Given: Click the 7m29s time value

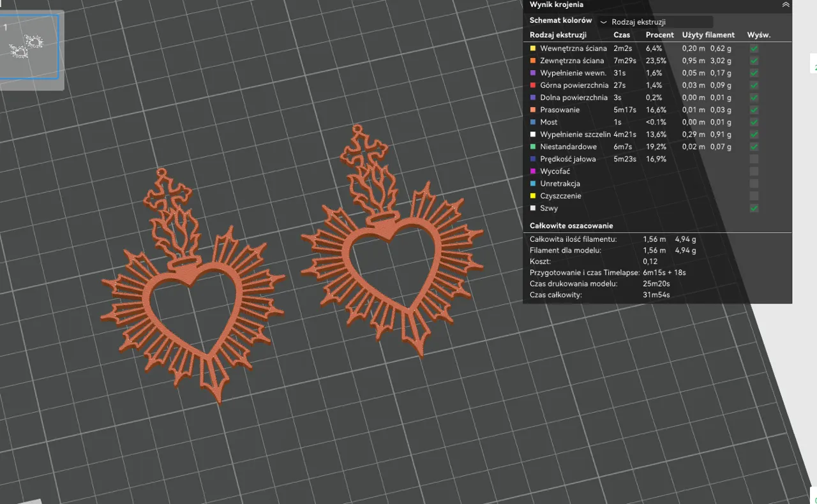Looking at the screenshot, I should 624,61.
